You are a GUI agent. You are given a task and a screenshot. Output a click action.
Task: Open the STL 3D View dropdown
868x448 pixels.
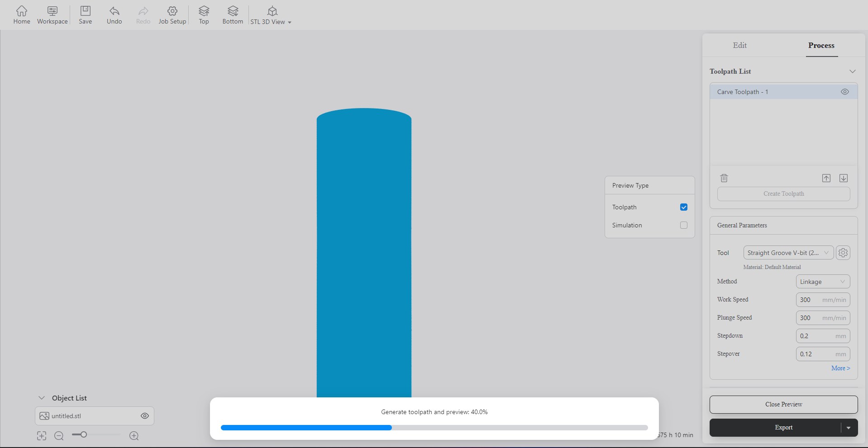point(271,15)
